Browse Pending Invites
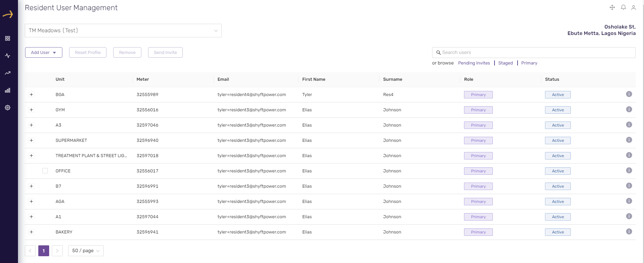The width and height of the screenshot is (644, 263). 474,63
